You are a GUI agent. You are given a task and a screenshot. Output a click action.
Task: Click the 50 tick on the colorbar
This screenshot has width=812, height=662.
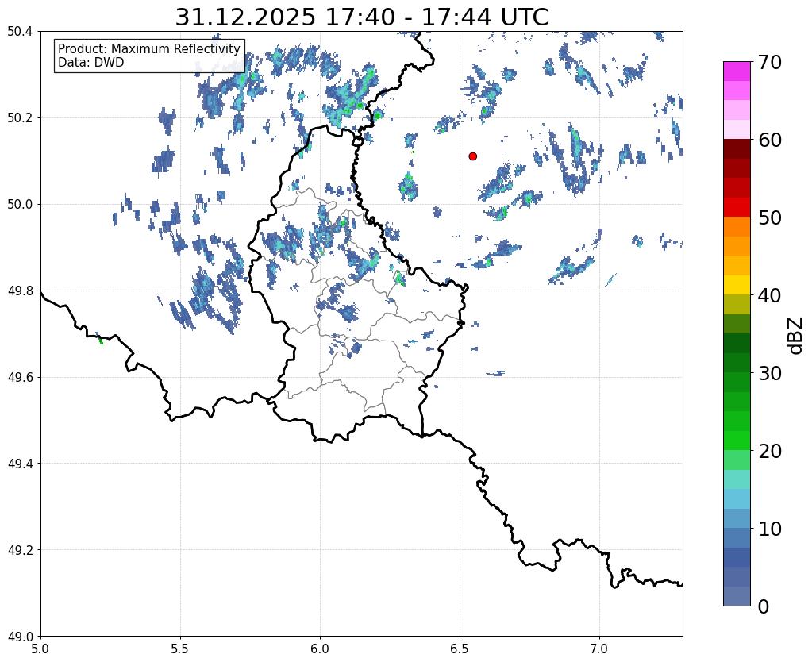tap(770, 217)
